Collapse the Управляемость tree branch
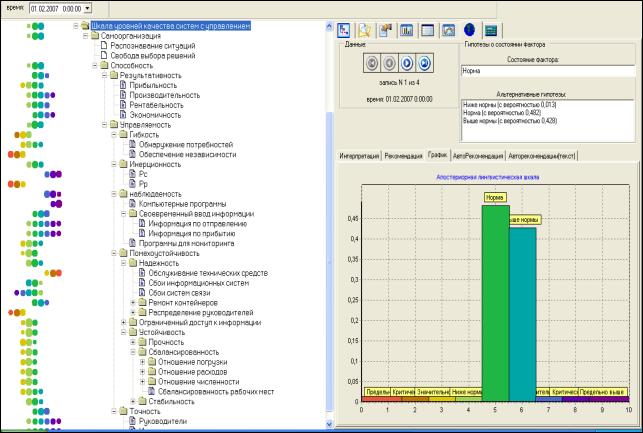Viewport: 643px width, 433px height. pyautogui.click(x=105, y=125)
